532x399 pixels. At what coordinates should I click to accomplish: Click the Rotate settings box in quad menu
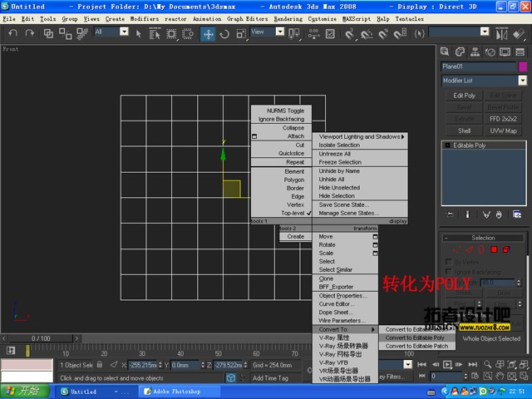[375, 245]
